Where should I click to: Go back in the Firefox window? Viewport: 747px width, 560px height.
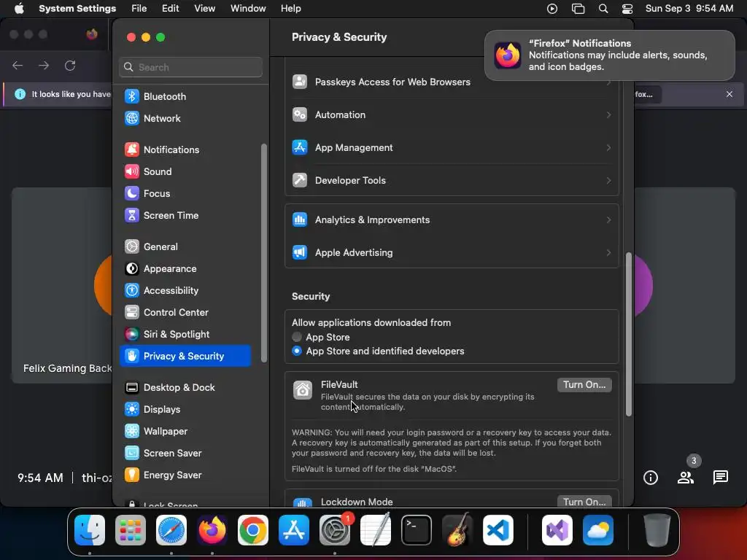18,65
